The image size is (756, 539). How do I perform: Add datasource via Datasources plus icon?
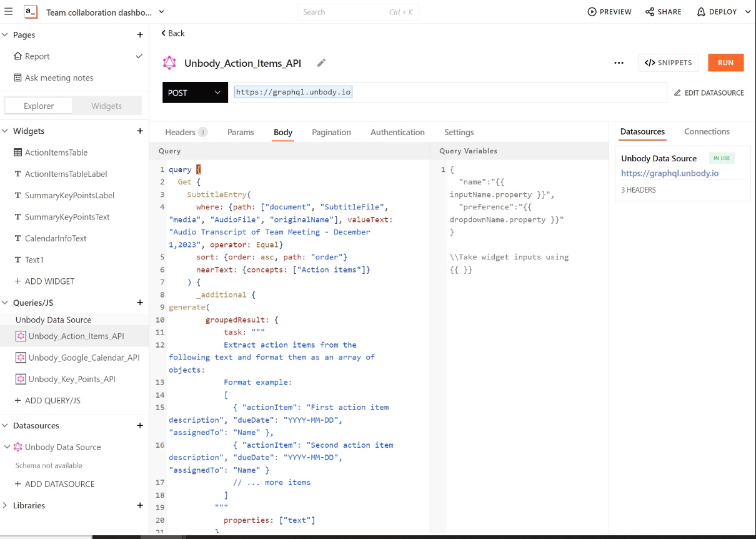coord(140,426)
